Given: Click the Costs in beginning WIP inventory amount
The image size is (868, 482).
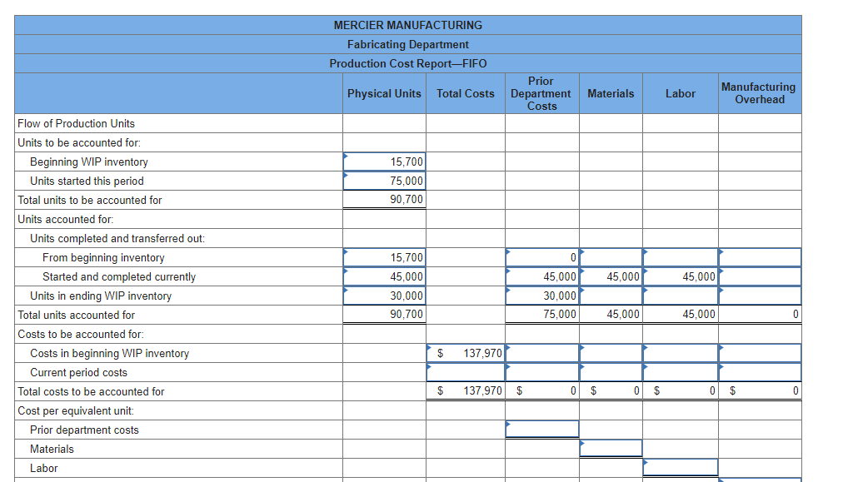Looking at the screenshot, I should 466,353.
